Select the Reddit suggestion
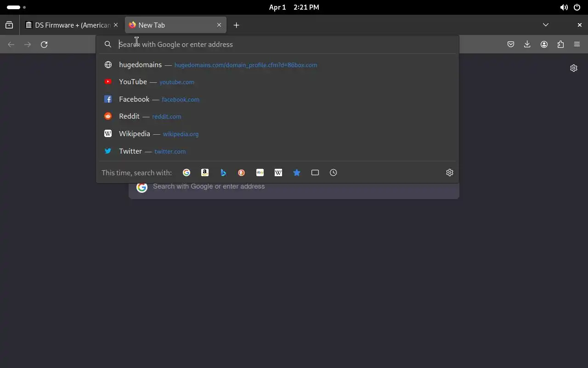The width and height of the screenshot is (588, 368). (x=277, y=116)
